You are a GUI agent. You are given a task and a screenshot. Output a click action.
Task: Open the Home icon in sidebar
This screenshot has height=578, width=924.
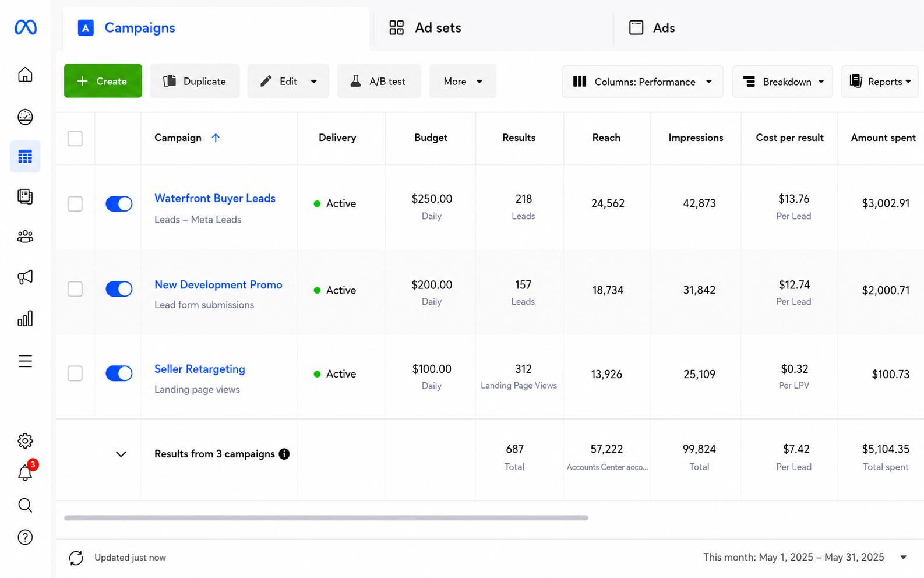coord(25,75)
